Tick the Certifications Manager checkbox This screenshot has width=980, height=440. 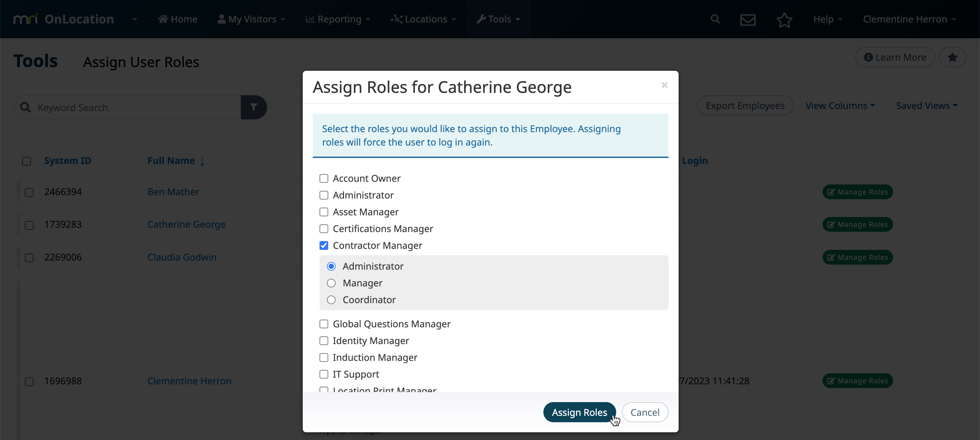click(x=324, y=229)
